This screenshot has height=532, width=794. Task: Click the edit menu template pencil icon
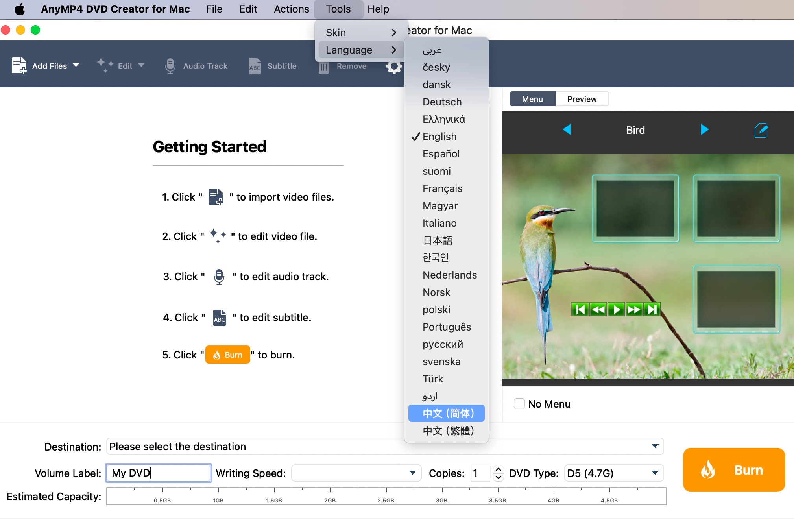tap(761, 130)
